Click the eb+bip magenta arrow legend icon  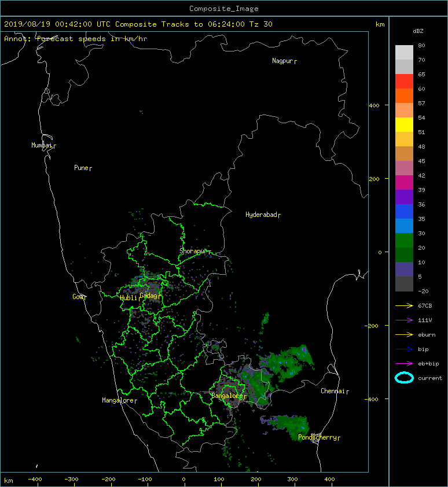(x=404, y=363)
